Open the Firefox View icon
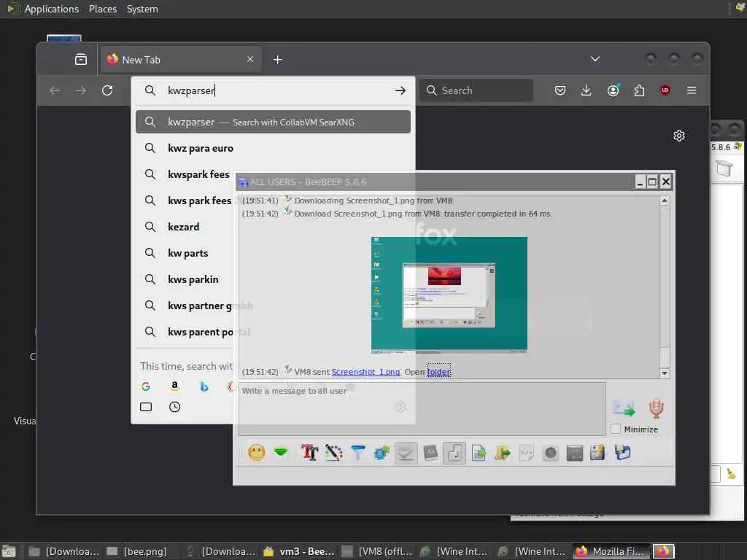The width and height of the screenshot is (747, 560). pos(81,60)
